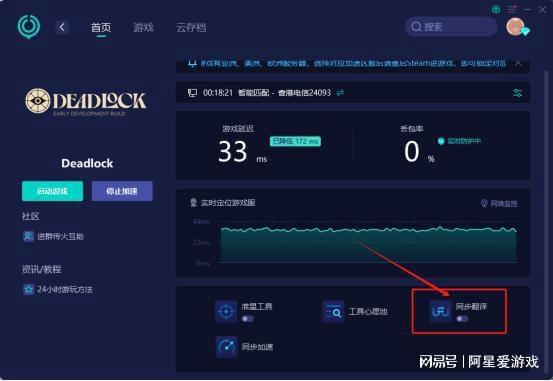The width and height of the screenshot is (553, 381).
Task: Open the 首页 tab
Action: (101, 27)
